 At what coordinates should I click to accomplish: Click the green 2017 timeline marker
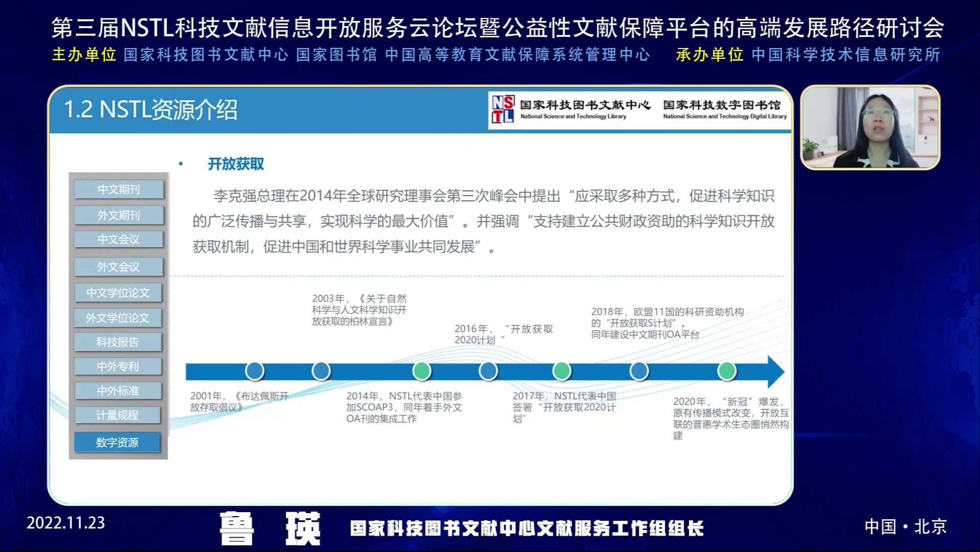coord(562,371)
